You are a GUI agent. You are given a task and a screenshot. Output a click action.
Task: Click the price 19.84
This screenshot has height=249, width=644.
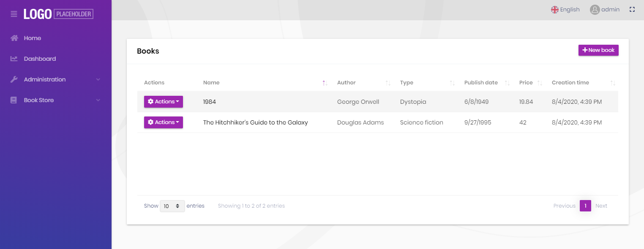pyautogui.click(x=526, y=102)
